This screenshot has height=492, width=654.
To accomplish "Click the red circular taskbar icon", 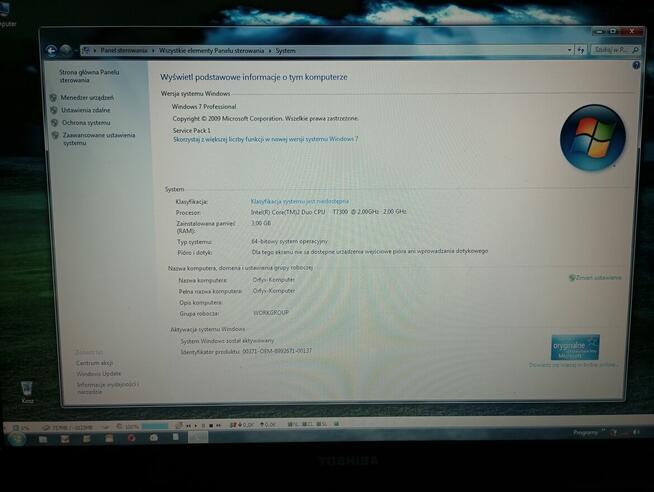I will click(131, 438).
